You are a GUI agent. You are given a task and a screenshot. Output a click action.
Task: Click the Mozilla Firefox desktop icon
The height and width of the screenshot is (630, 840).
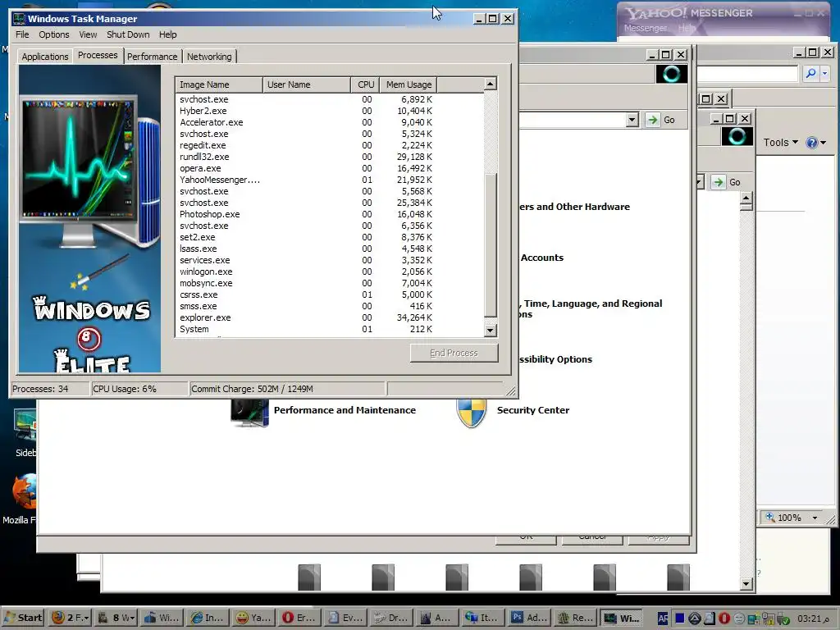[x=25, y=491]
